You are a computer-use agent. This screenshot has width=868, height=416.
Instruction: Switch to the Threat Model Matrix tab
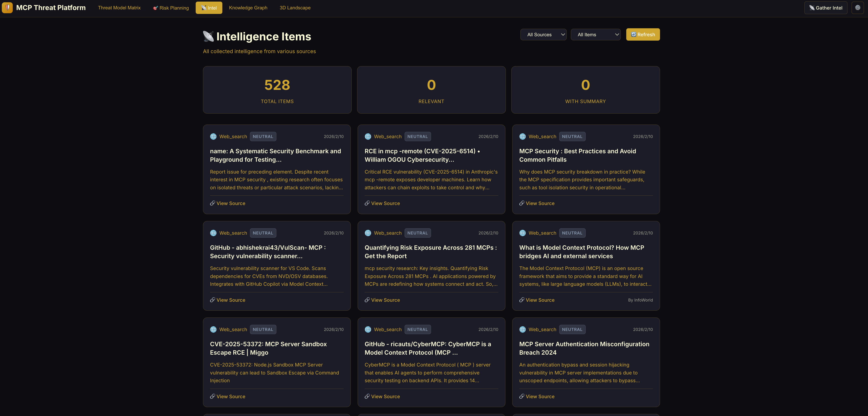pyautogui.click(x=119, y=7)
